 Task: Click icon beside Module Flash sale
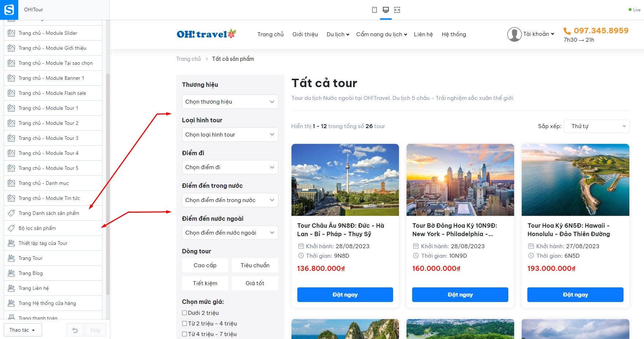coord(11,93)
